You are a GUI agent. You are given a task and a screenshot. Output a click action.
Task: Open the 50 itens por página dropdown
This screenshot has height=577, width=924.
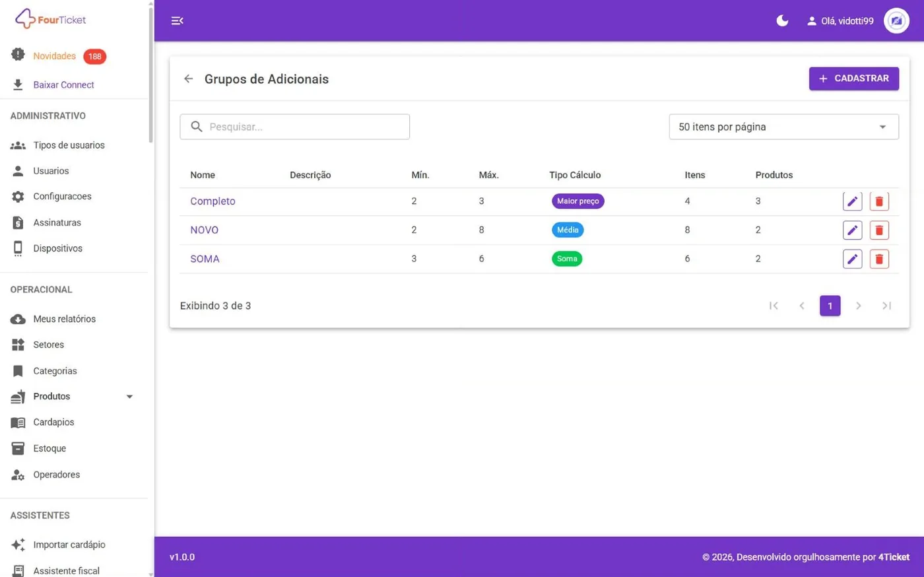tap(783, 127)
